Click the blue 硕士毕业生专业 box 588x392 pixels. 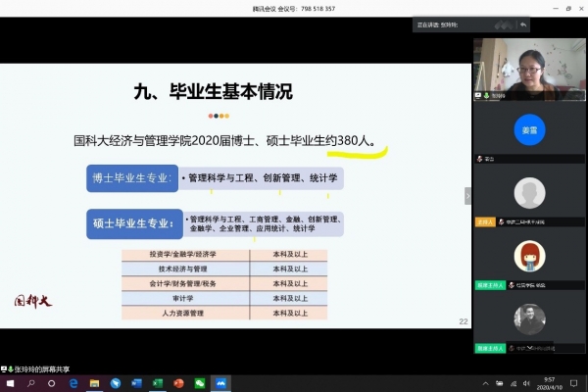click(134, 224)
